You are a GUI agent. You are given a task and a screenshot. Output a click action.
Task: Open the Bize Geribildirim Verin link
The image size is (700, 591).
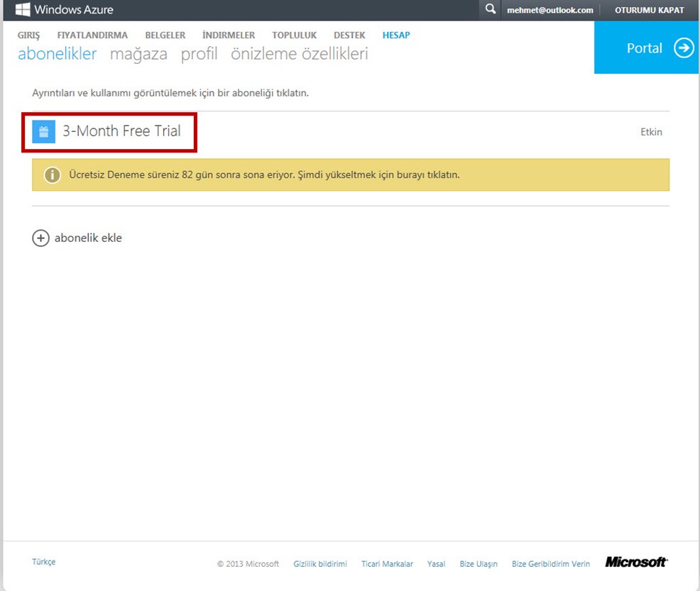(x=551, y=564)
